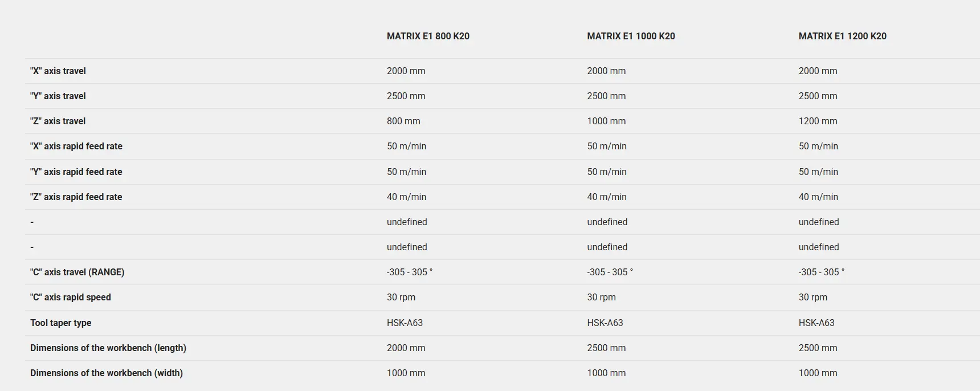The width and height of the screenshot is (980, 391).
Task: Select the MATRIX E1 1000 K20 header
Action: tap(631, 36)
